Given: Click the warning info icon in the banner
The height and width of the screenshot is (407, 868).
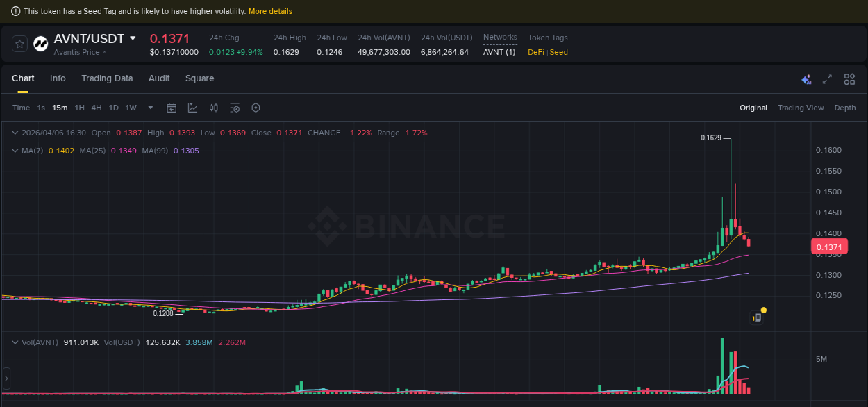Looking at the screenshot, I should [16, 11].
